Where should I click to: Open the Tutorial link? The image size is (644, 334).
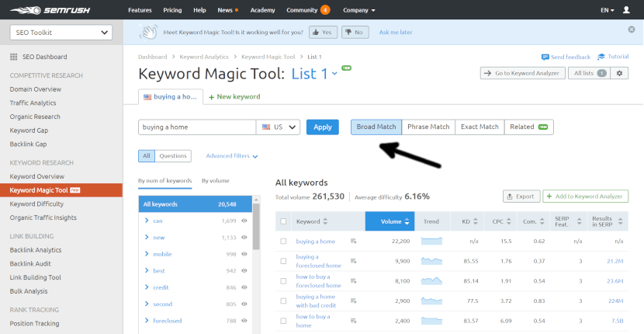[x=613, y=57]
